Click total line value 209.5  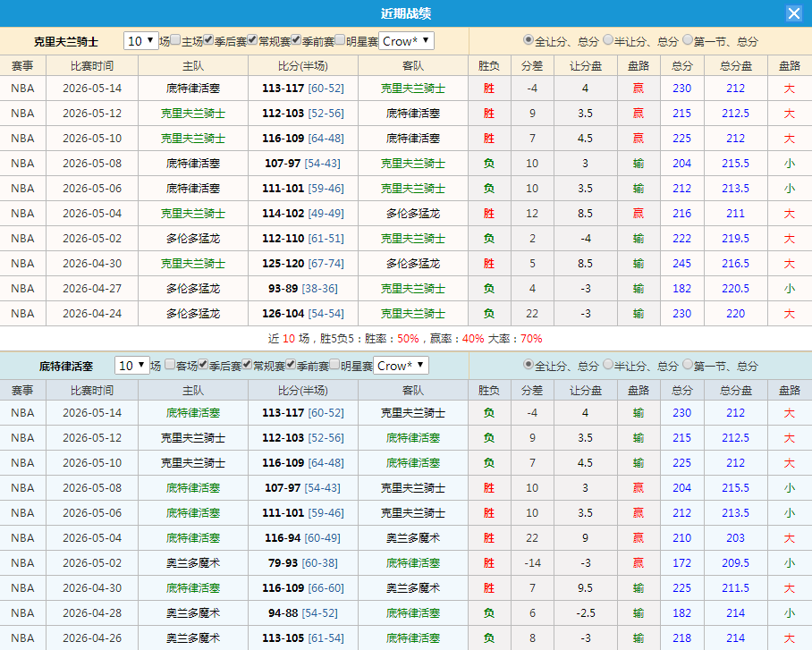(735, 563)
